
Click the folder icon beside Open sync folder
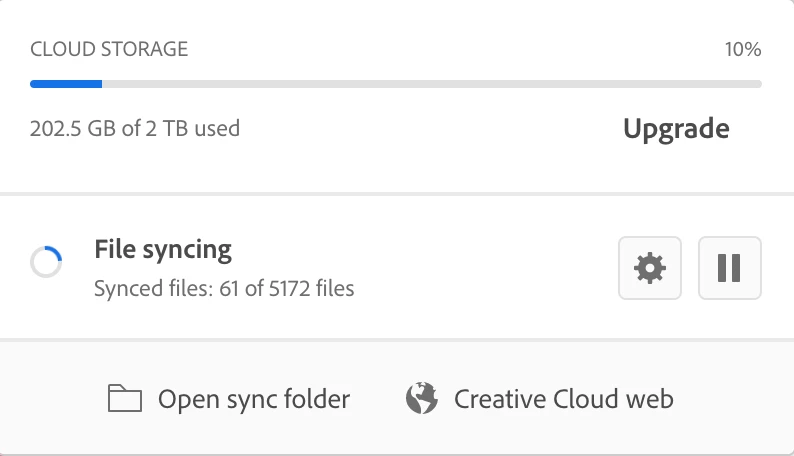pyautogui.click(x=124, y=400)
